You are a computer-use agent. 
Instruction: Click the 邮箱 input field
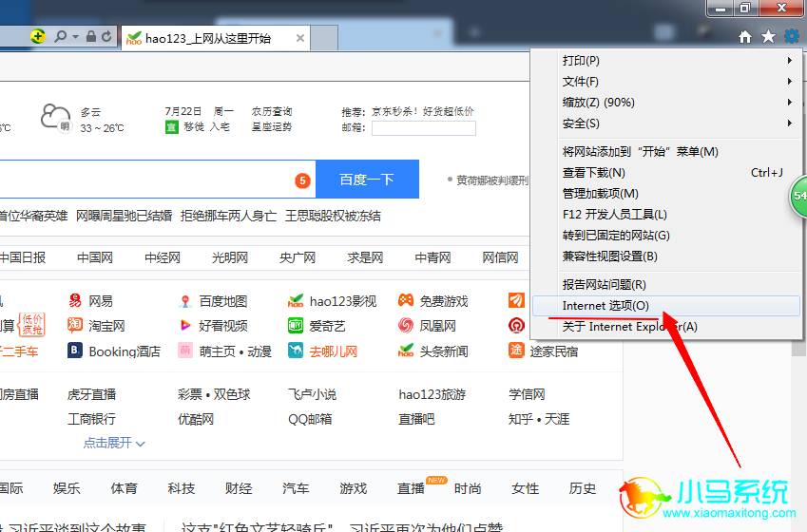coord(424,128)
